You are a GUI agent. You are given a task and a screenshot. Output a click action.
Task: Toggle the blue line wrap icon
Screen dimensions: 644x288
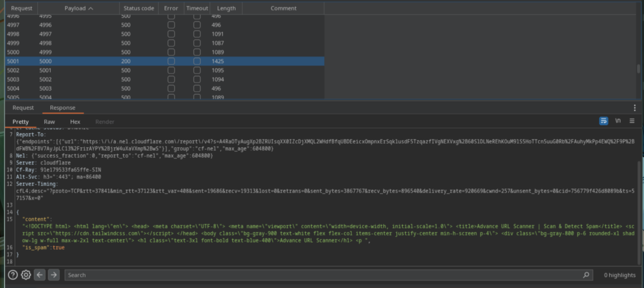point(604,121)
